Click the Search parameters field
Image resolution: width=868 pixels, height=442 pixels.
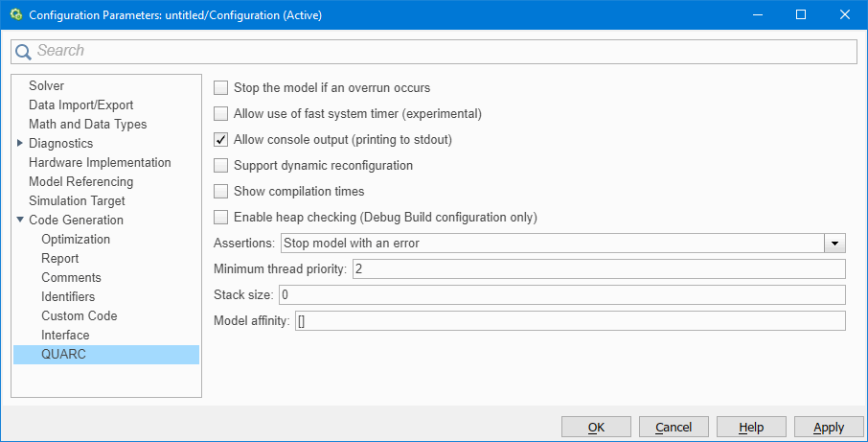click(441, 51)
